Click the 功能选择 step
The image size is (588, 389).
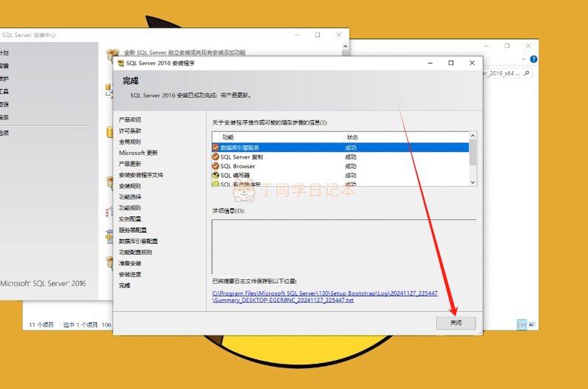click(130, 197)
